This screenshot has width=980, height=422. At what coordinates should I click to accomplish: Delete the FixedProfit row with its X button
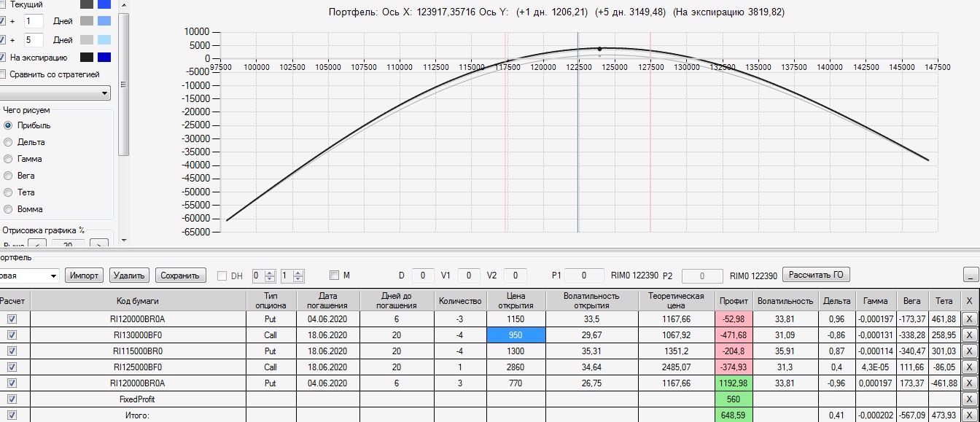pyautogui.click(x=969, y=399)
